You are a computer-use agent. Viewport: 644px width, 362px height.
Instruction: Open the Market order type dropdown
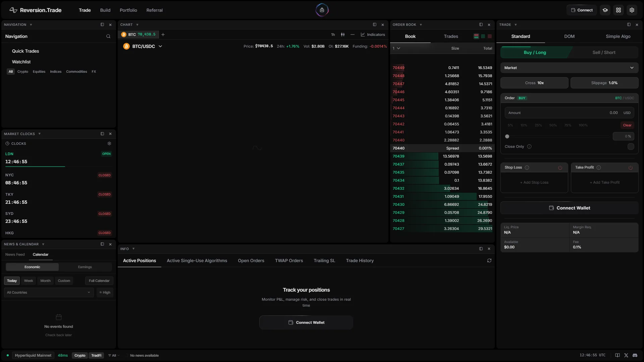[x=569, y=68]
